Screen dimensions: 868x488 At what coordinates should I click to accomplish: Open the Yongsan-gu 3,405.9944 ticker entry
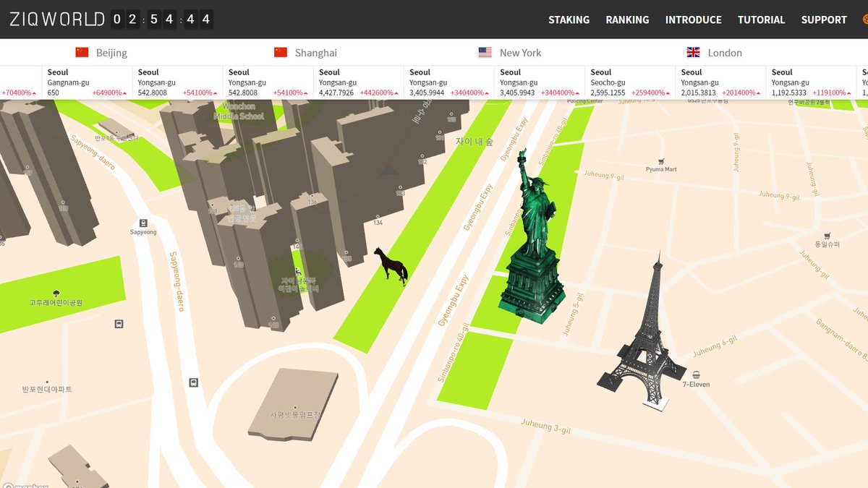point(448,82)
